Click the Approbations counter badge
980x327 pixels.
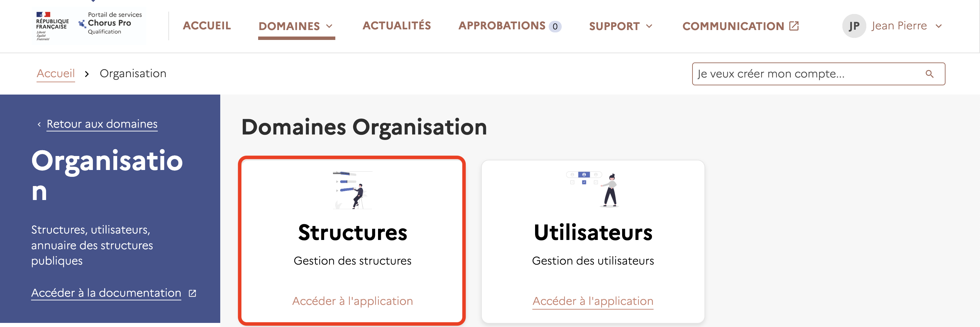click(x=555, y=26)
